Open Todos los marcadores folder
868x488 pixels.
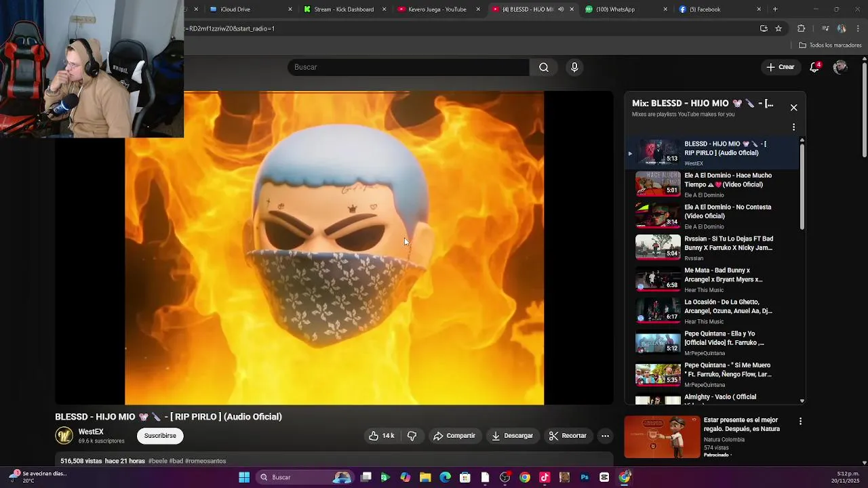[830, 45]
